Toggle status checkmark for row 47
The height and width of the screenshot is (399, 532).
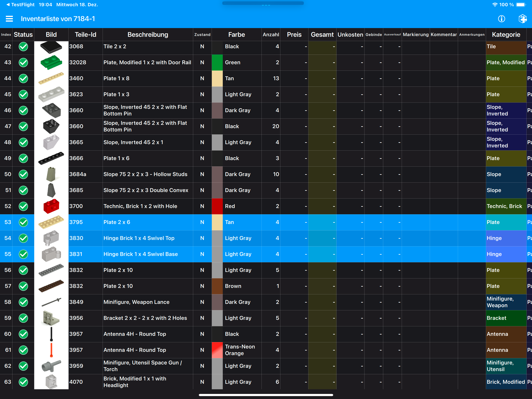click(x=23, y=126)
